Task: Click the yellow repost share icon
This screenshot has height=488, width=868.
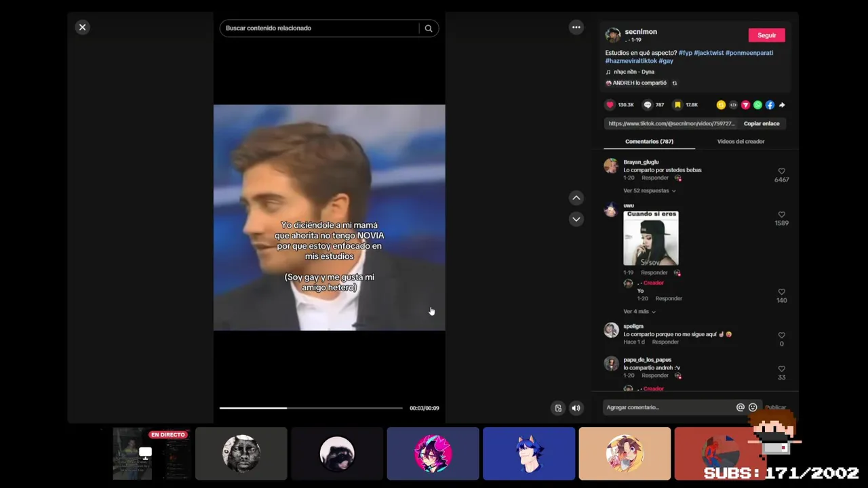Action: click(x=721, y=105)
